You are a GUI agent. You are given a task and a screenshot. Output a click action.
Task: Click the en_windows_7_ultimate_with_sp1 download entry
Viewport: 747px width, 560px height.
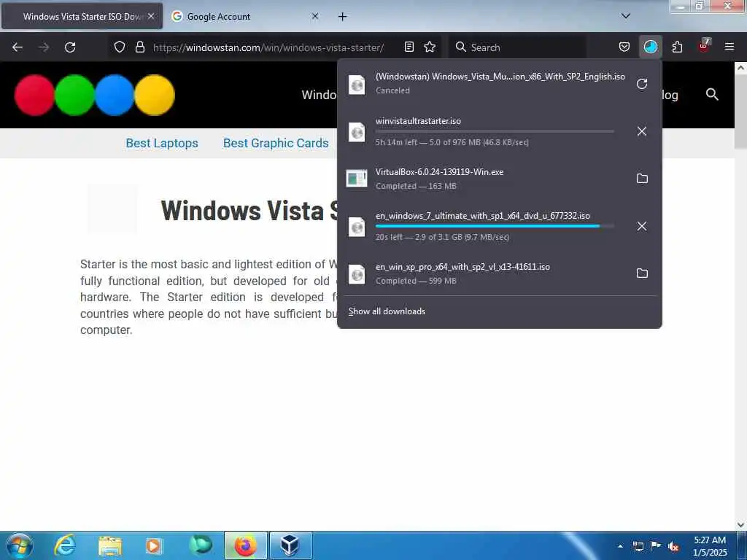click(x=499, y=226)
